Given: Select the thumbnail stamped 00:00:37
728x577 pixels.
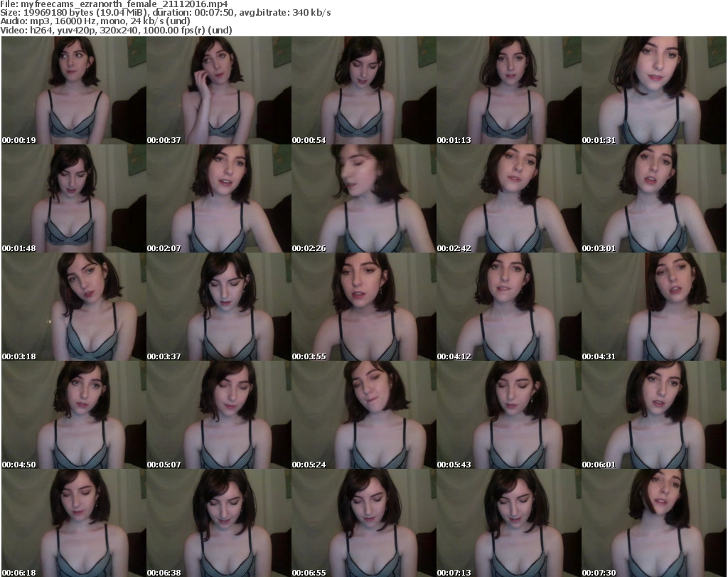Looking at the screenshot, I should click(219, 90).
